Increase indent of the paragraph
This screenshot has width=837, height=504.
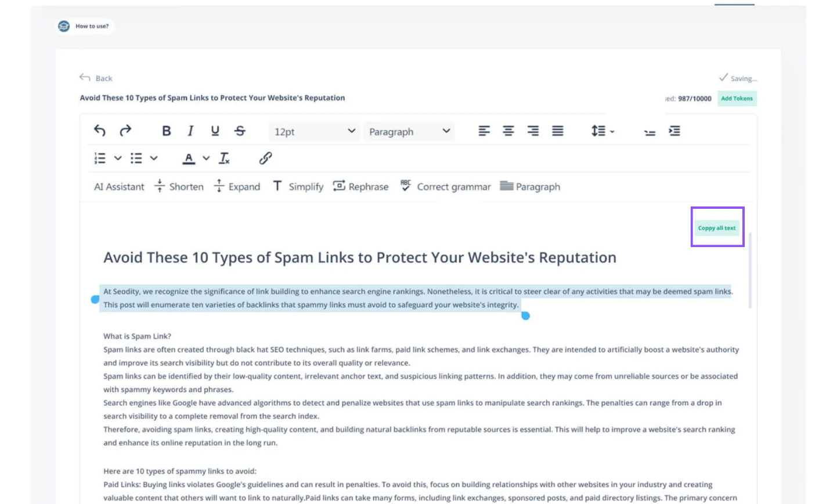pos(674,131)
